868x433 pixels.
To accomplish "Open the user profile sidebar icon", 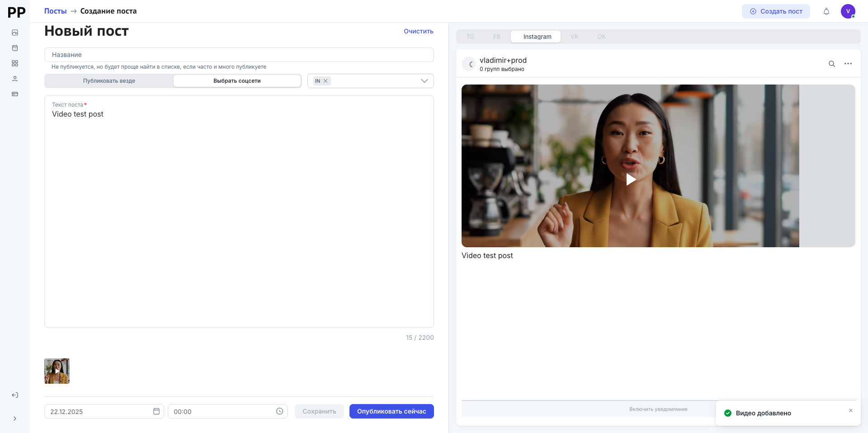I will 15,79.
